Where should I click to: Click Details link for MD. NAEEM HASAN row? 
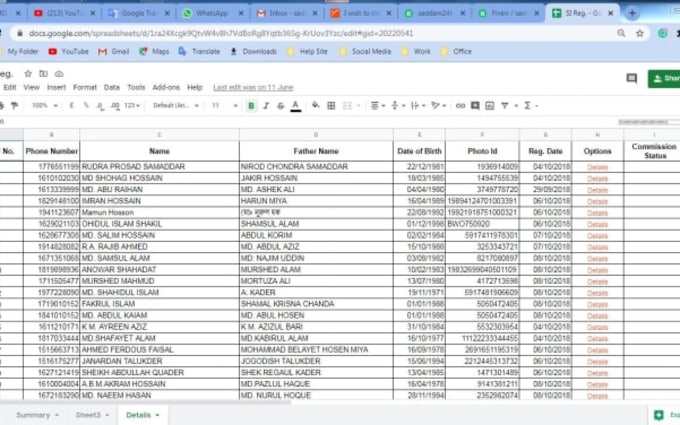pos(597,396)
